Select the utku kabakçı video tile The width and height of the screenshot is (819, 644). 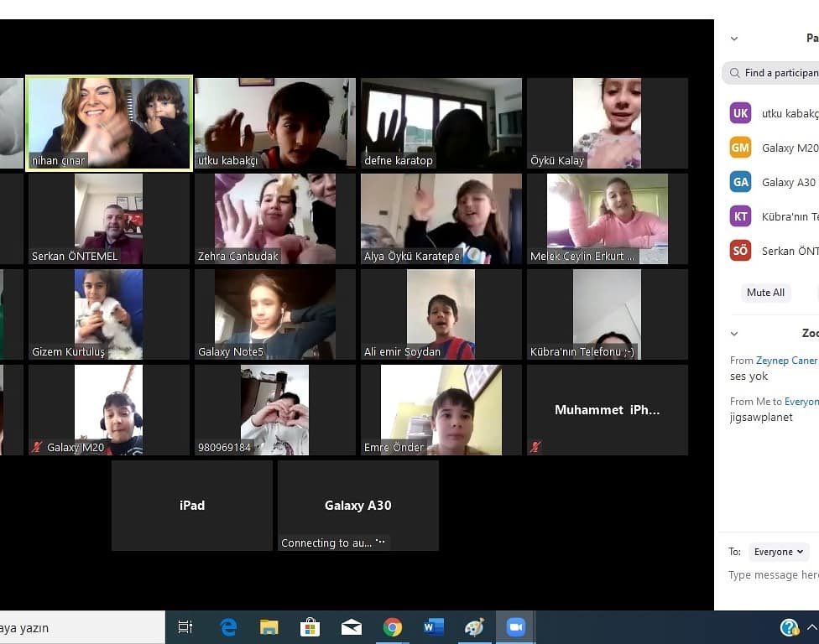(275, 123)
